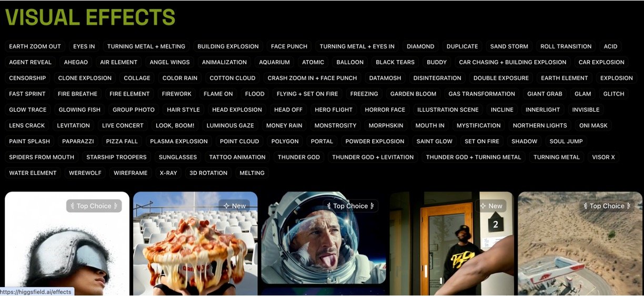Viewport: 644px width, 296px height.
Task: Click the Top Choice badge on desert card
Action: click(607, 206)
